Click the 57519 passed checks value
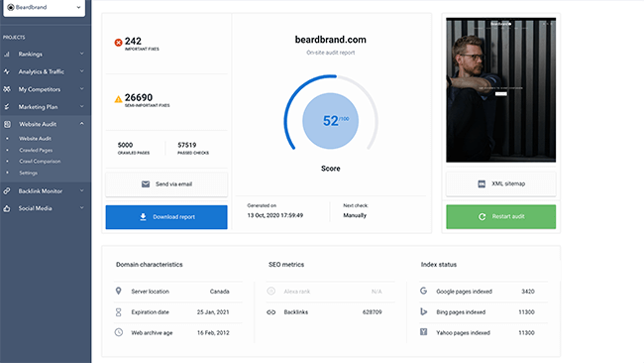The width and height of the screenshot is (644, 363). (x=187, y=145)
